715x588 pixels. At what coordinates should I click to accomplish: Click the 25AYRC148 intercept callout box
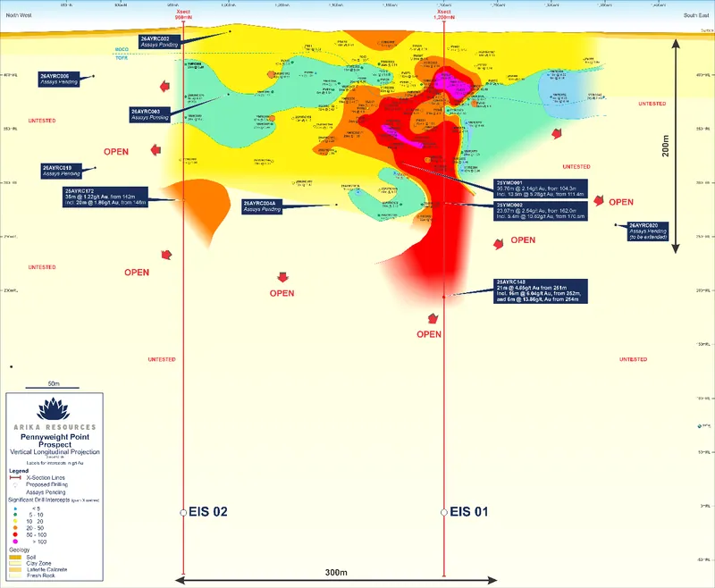coord(541,291)
